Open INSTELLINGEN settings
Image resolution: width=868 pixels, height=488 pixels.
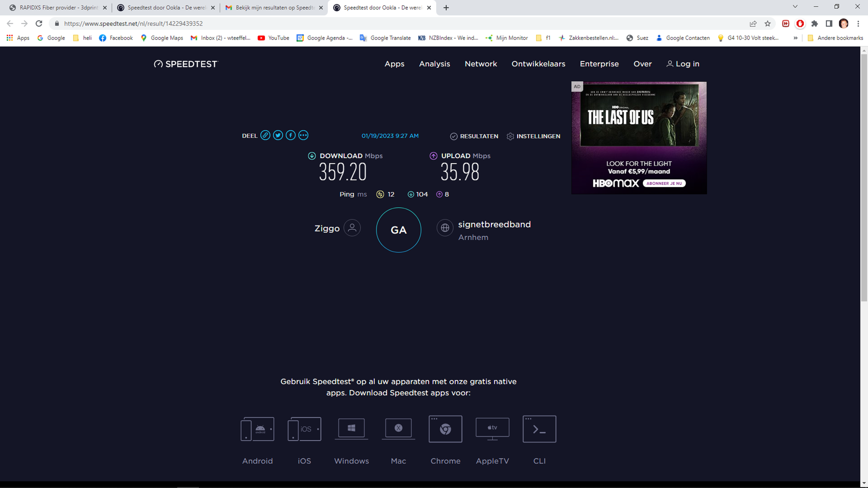pyautogui.click(x=534, y=136)
